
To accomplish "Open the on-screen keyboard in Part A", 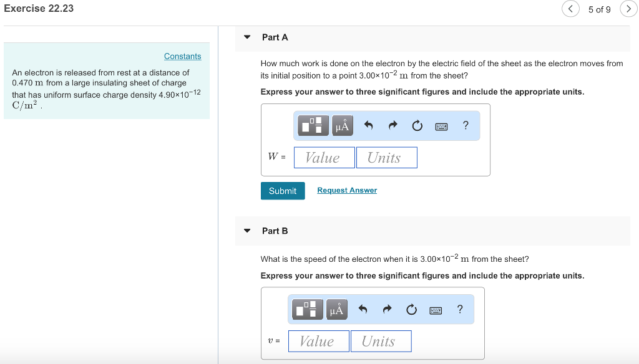I will click(x=441, y=125).
